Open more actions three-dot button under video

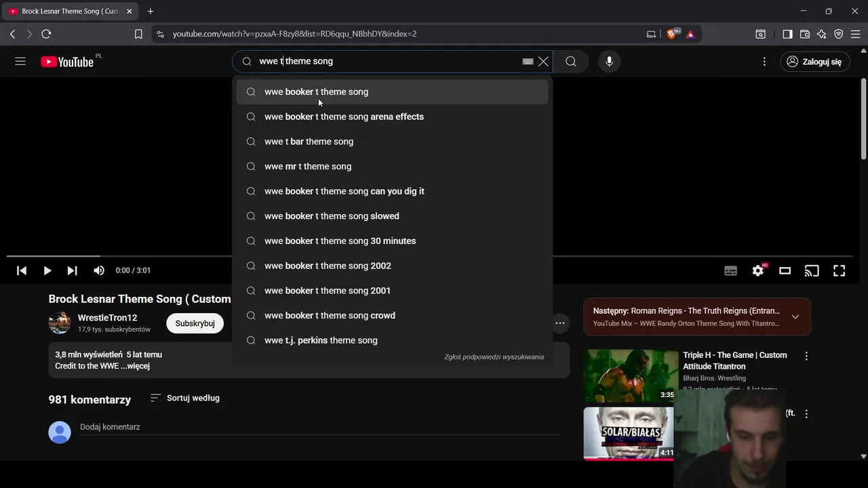[x=560, y=323]
